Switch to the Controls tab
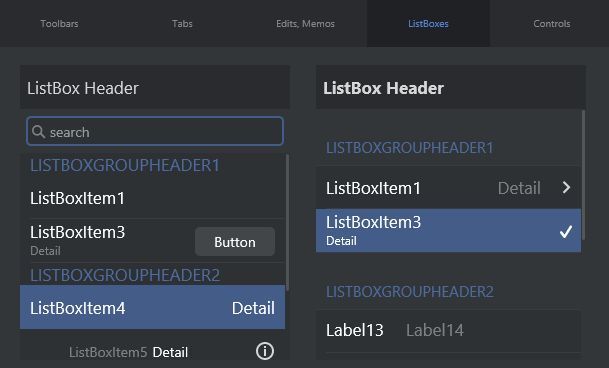The height and width of the screenshot is (368, 609). coord(552,24)
